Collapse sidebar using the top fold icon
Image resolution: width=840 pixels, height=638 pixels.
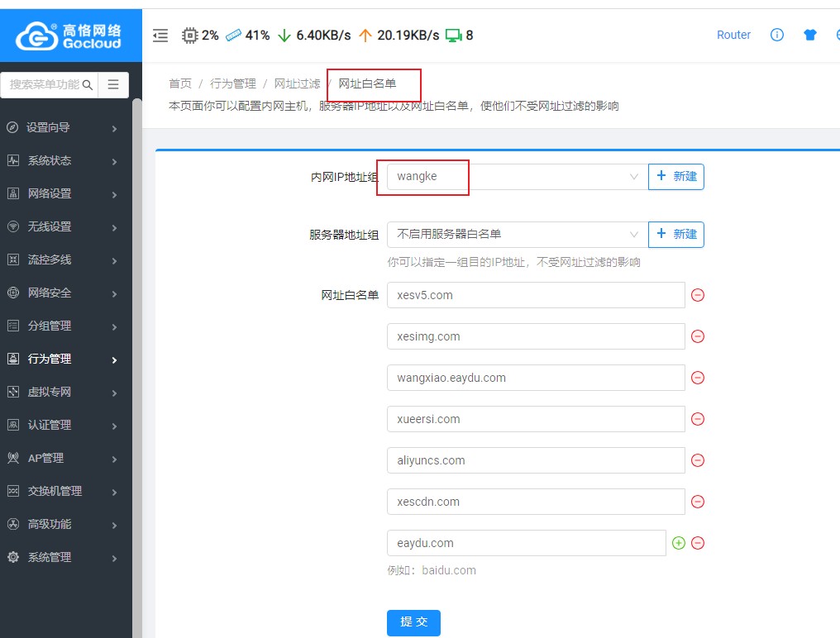click(160, 36)
